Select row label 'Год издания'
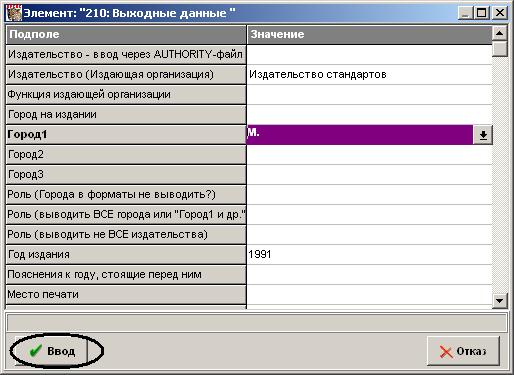Viewport: 514px width, 375px height. click(x=126, y=255)
